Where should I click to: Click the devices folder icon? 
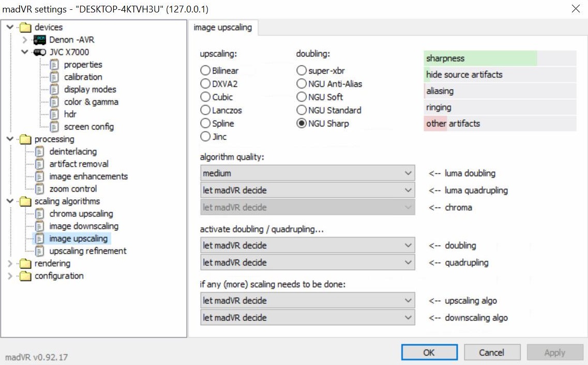(25, 27)
